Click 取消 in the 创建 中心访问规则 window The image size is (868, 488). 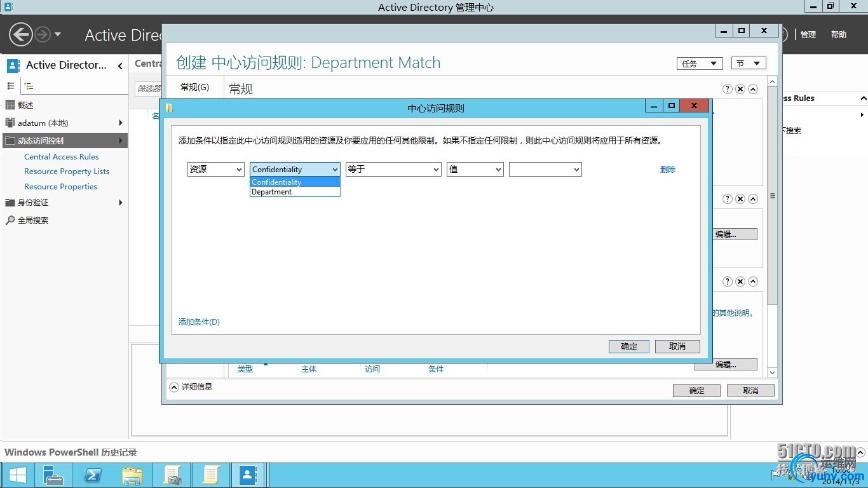click(x=750, y=391)
